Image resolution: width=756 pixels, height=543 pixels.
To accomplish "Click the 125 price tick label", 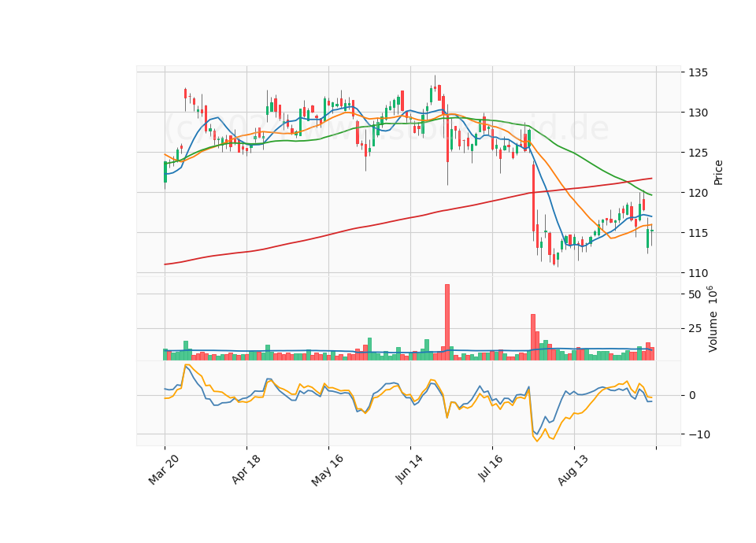I will coord(699,153).
